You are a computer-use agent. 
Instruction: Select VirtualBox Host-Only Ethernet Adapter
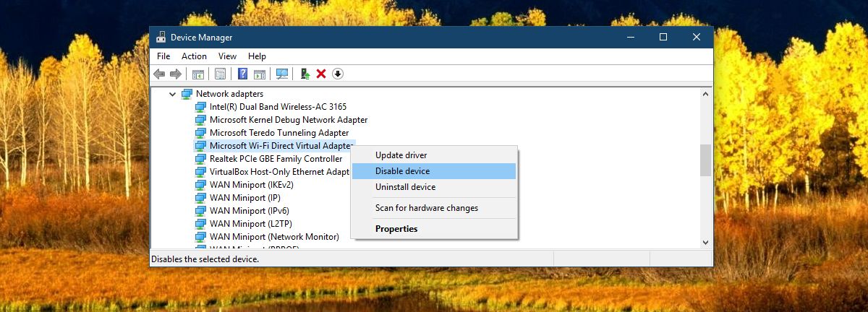pos(279,172)
